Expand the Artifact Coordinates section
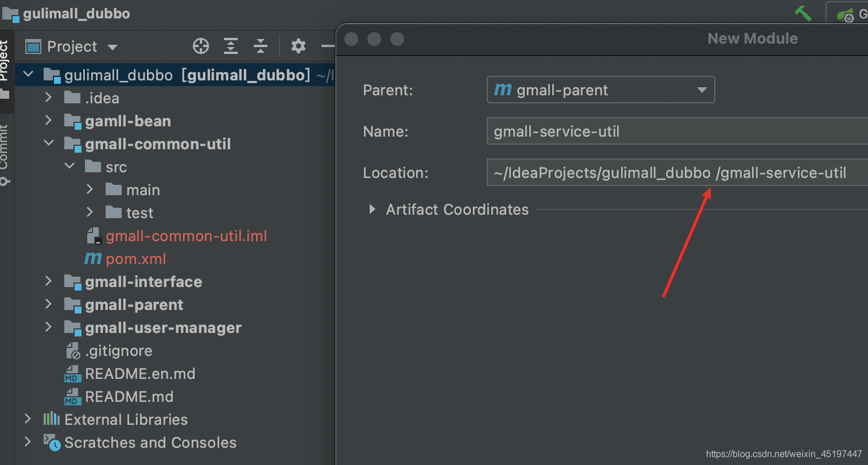 tap(373, 210)
